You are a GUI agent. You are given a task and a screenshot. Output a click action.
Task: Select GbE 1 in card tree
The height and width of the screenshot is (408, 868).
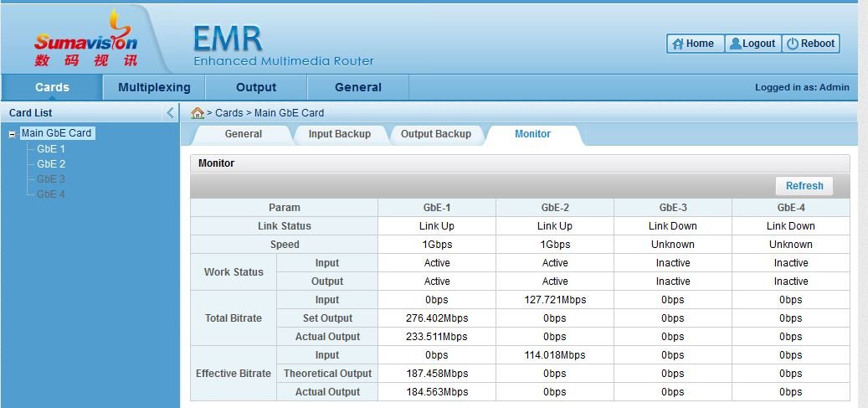[51, 149]
